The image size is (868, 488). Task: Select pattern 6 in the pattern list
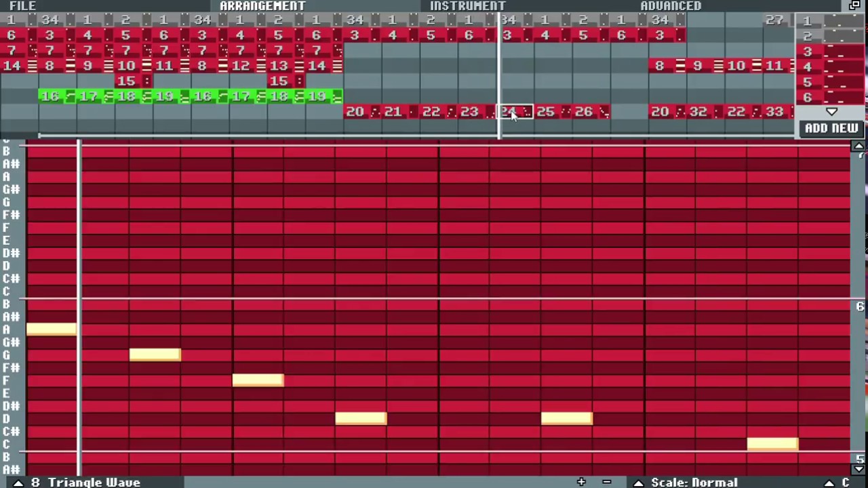point(831,98)
